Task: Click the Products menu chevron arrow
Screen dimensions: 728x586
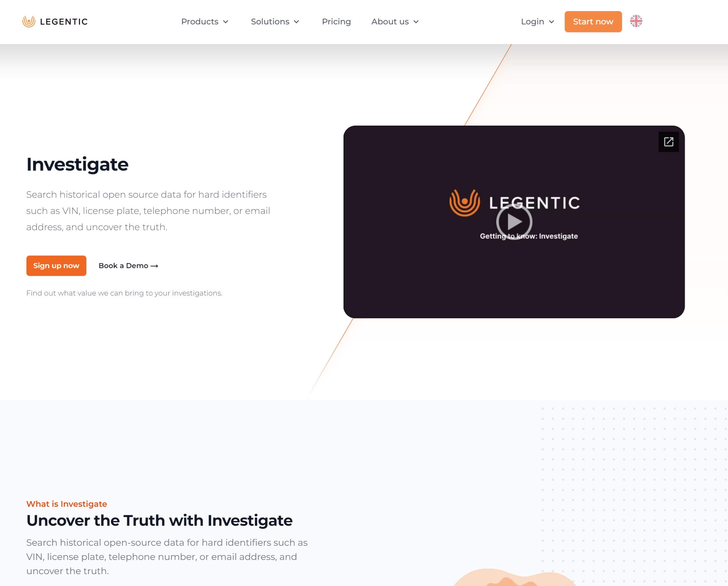Action: tap(226, 22)
